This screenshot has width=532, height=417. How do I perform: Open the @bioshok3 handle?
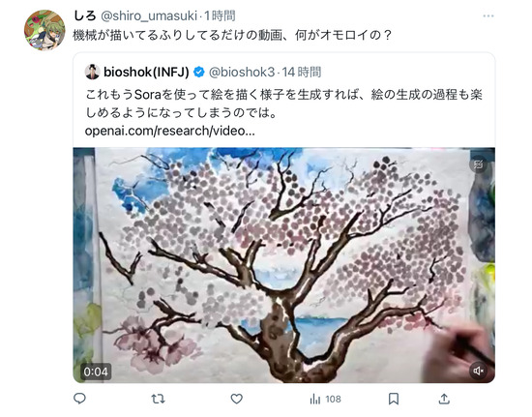242,72
